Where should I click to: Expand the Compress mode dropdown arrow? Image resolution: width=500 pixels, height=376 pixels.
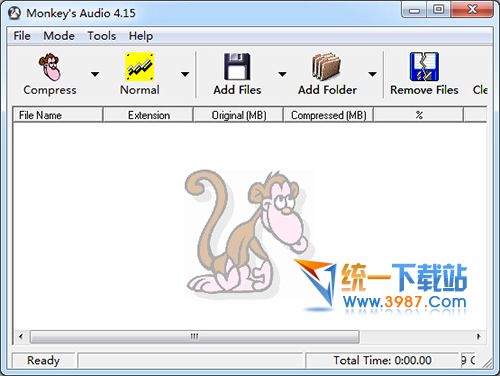(x=95, y=74)
